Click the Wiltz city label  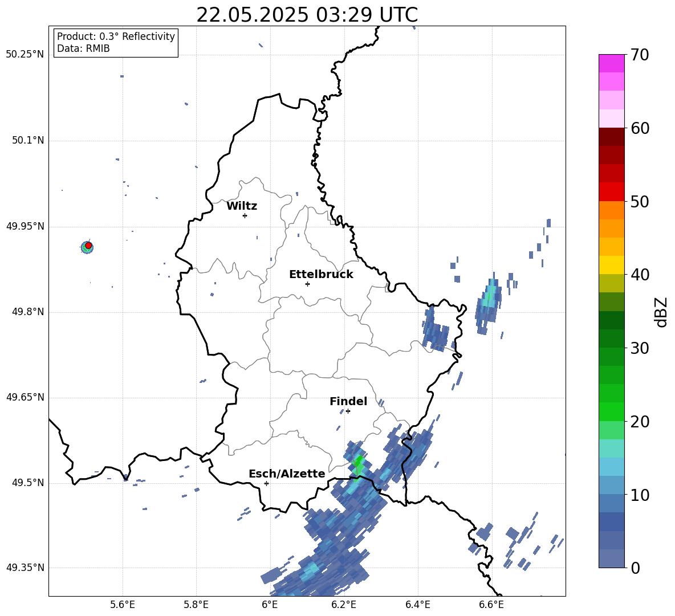242,206
